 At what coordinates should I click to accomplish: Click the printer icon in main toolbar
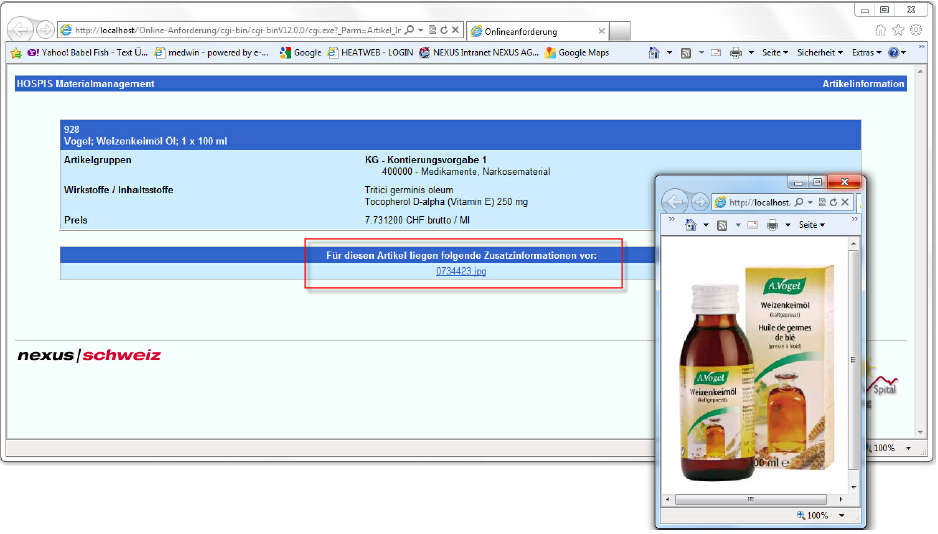(735, 52)
